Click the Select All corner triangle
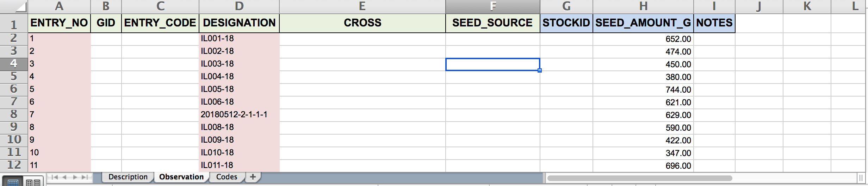The image size is (868, 186). [x=14, y=7]
